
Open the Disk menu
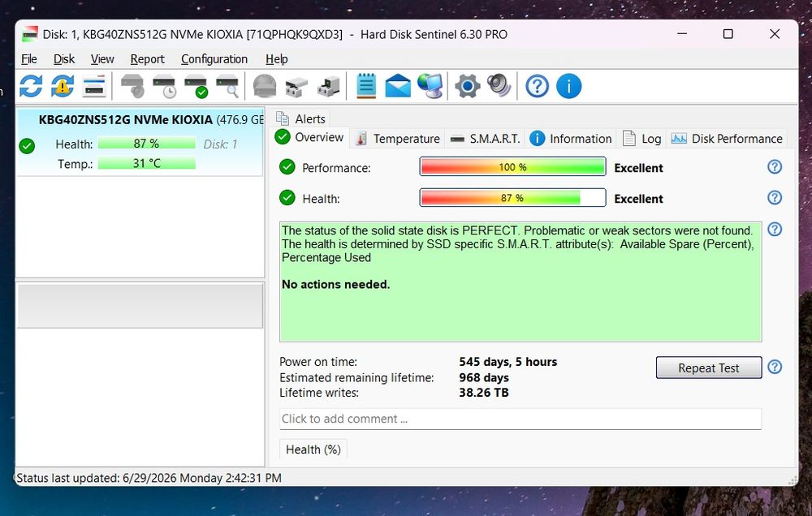pos(64,59)
